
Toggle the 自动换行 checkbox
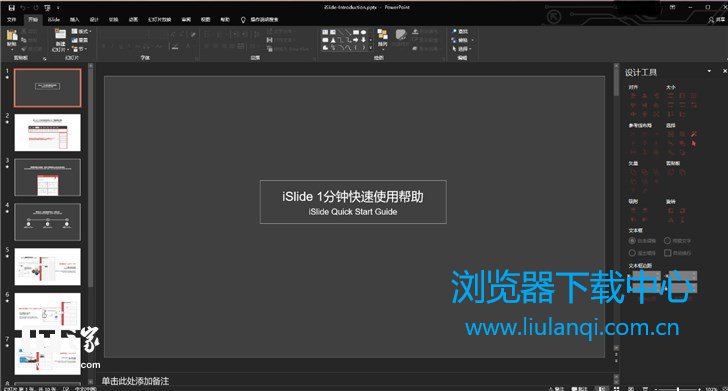coord(668,253)
